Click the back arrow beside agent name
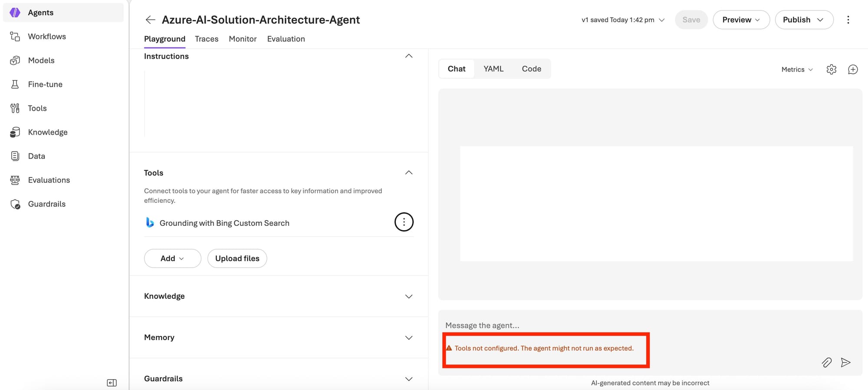868x390 pixels. click(x=150, y=20)
